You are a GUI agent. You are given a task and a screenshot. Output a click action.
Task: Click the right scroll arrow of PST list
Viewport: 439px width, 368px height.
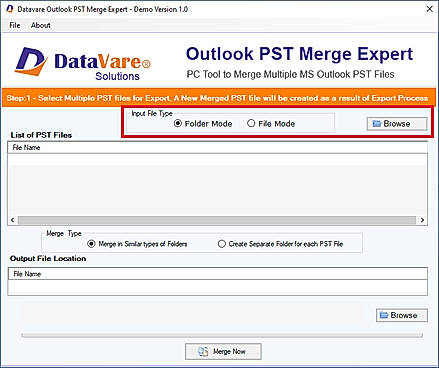pyautogui.click(x=422, y=220)
